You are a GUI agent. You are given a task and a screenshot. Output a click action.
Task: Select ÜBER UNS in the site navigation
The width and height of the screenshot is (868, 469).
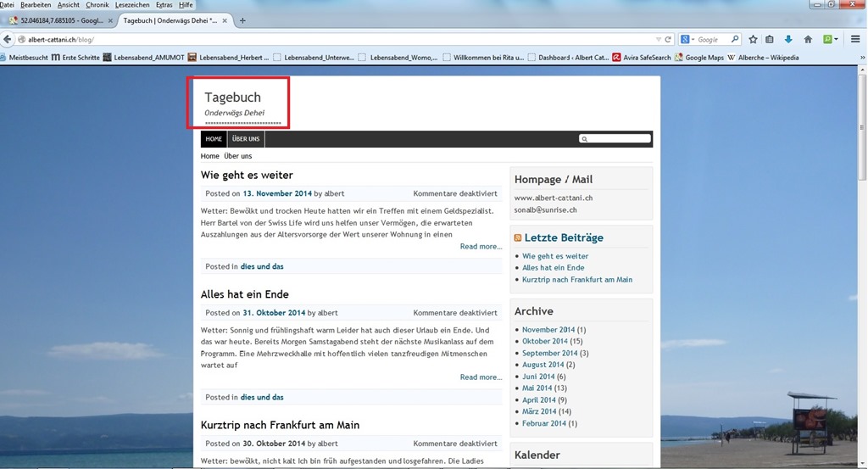click(x=246, y=139)
